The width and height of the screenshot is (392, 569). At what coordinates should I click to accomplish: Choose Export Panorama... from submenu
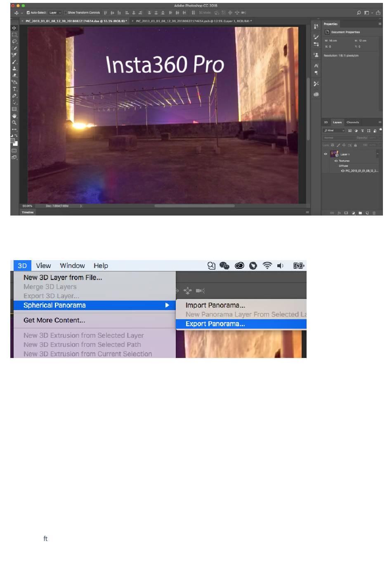point(241,324)
